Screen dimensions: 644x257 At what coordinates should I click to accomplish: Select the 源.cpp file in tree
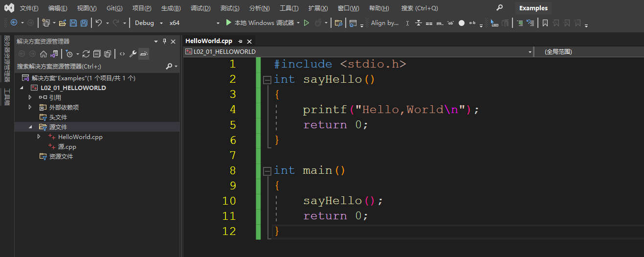tap(67, 147)
